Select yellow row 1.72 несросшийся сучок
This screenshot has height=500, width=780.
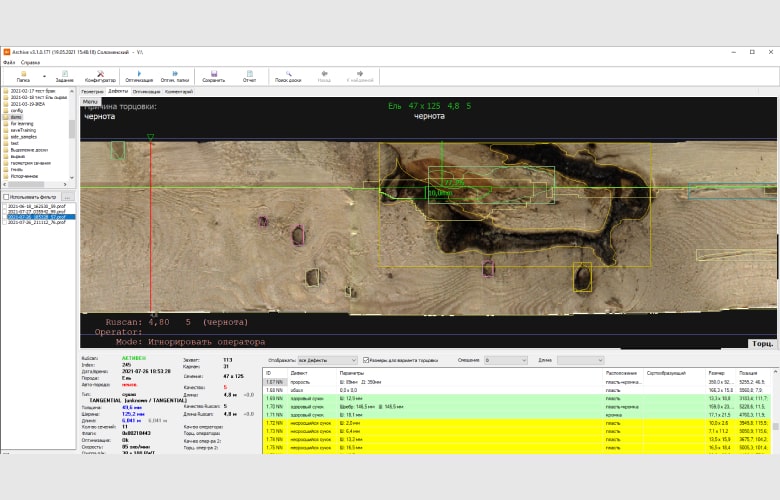coord(517,423)
